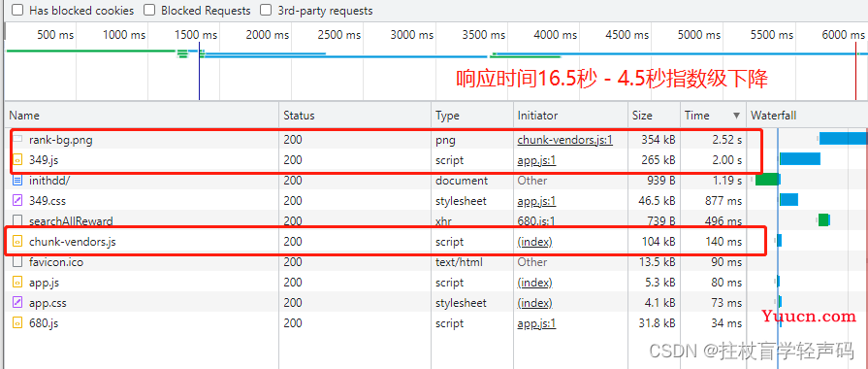Click the blue waterfall bar for rank-bg.png
The image size is (868, 369).
(x=844, y=139)
